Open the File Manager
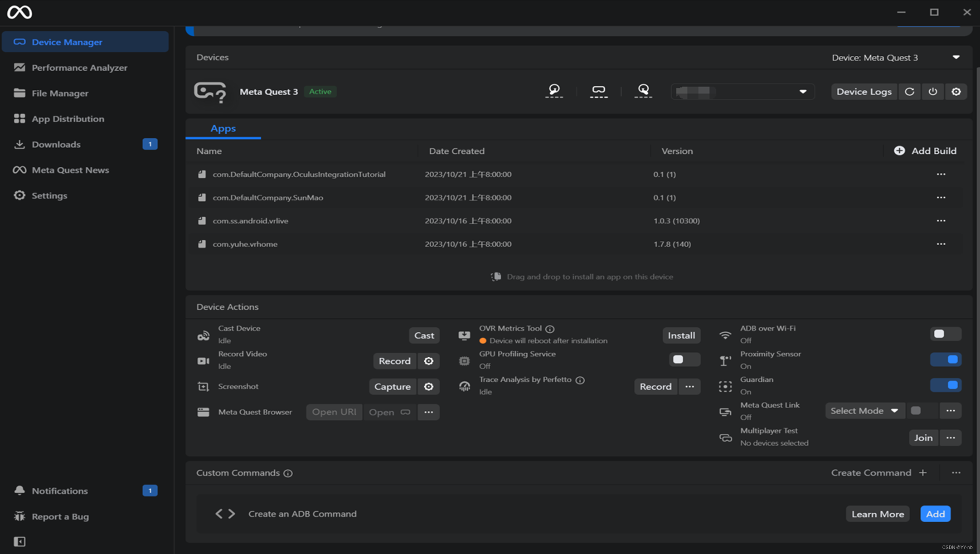 60,93
